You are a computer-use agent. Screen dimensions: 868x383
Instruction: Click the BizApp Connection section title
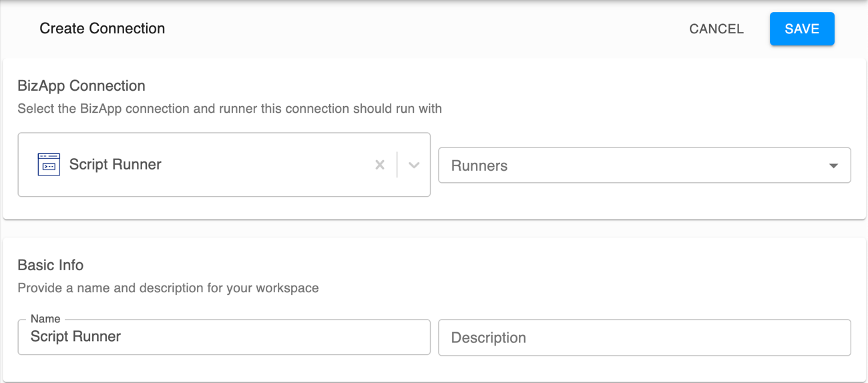pyautogui.click(x=81, y=86)
